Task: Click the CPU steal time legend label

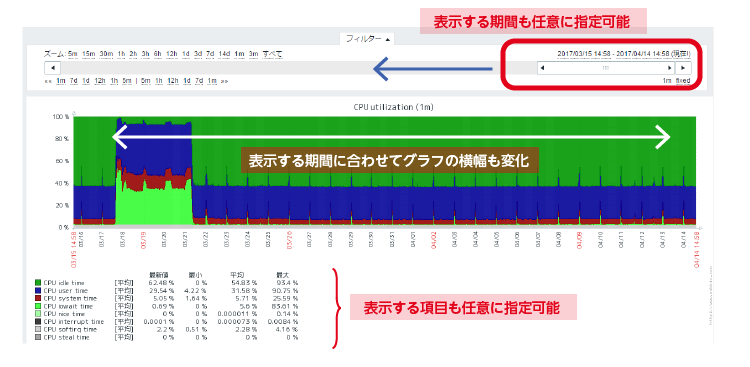Action: [x=66, y=337]
